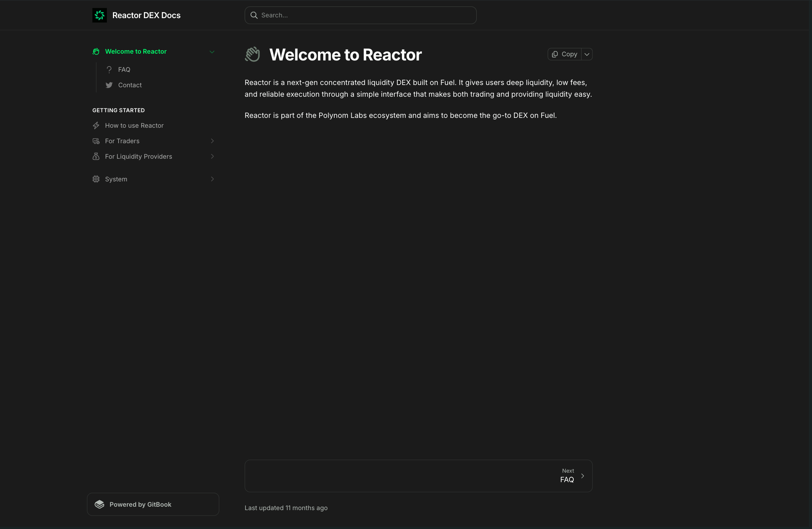Click the waving hand icon beside Welcome to Reactor in sidebar
Screen dimensions: 812x529
click(x=96, y=51)
